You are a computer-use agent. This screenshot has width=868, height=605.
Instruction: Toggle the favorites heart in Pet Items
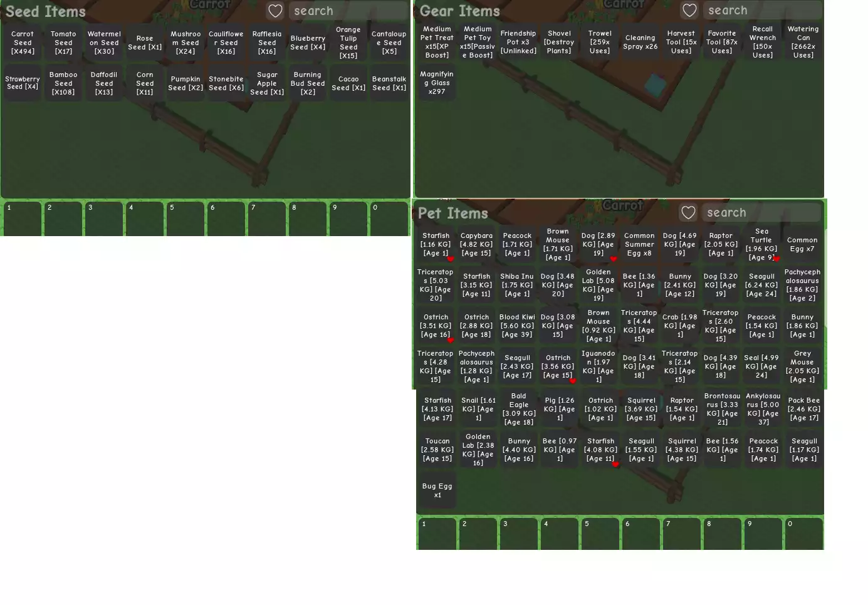(688, 213)
